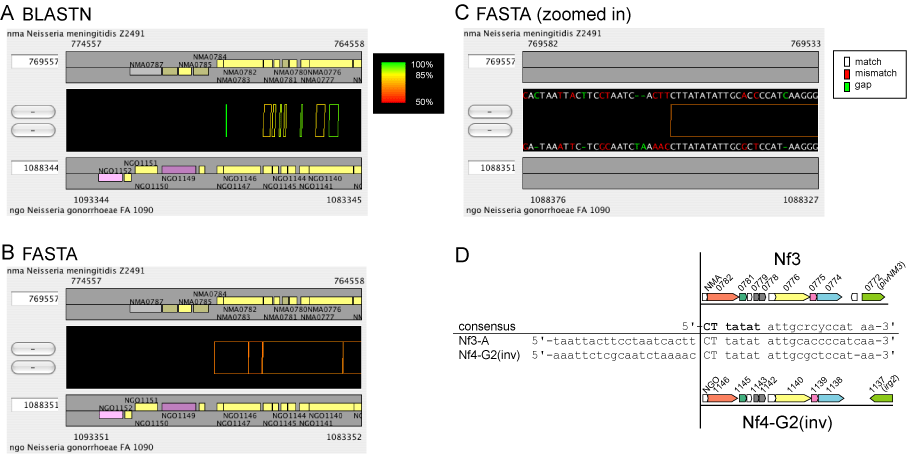907x454 pixels.
Task: Click the 1088344 position field in BLASTN panel
Action: (34, 167)
